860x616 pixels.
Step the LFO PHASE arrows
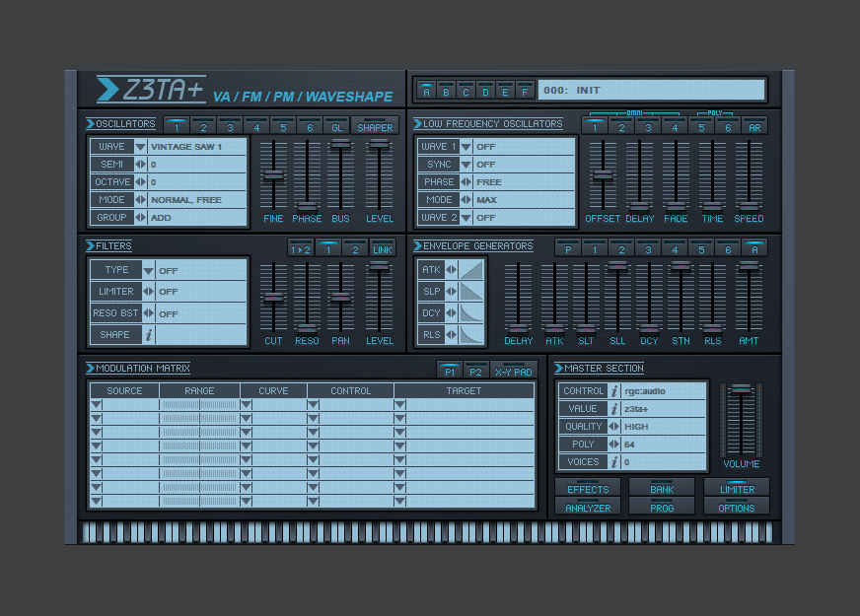tap(466, 182)
